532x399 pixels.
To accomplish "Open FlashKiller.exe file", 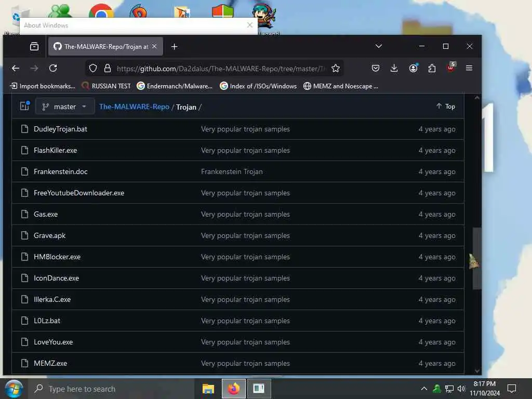I will point(55,150).
